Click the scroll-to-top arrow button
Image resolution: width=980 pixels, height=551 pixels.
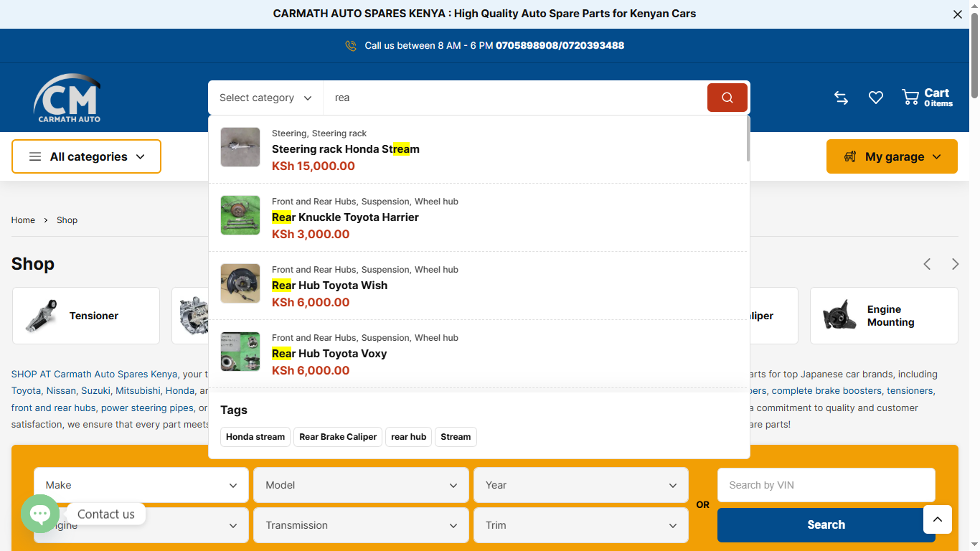click(938, 519)
